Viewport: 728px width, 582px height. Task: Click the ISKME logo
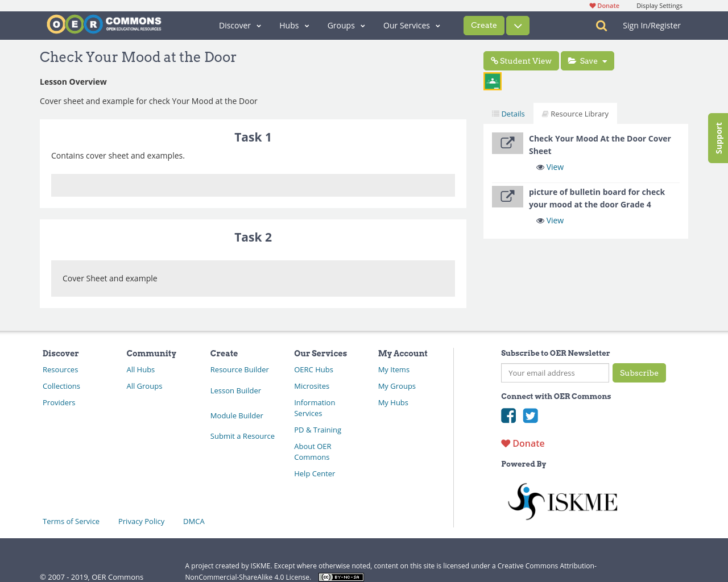pos(562,501)
